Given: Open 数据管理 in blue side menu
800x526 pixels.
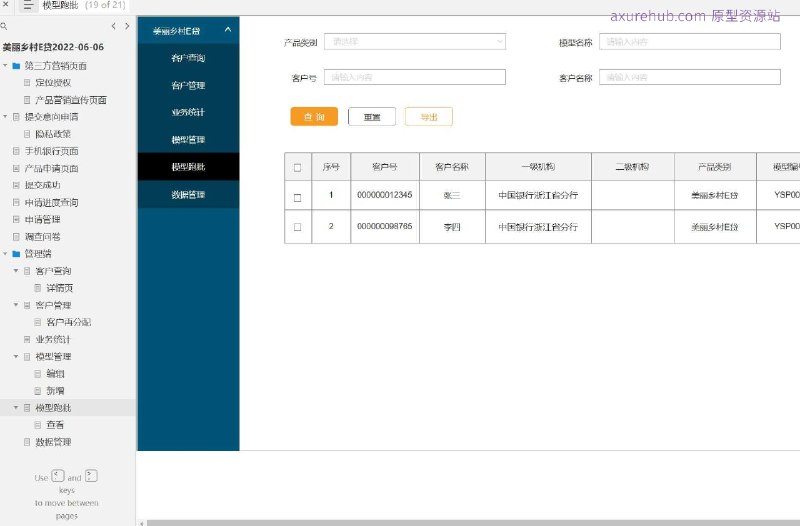Looking at the screenshot, I should click(188, 194).
